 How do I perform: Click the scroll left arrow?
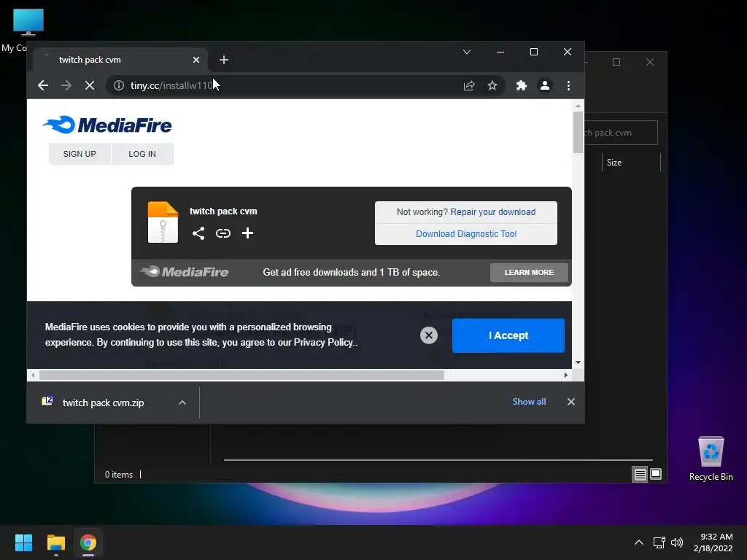point(33,376)
